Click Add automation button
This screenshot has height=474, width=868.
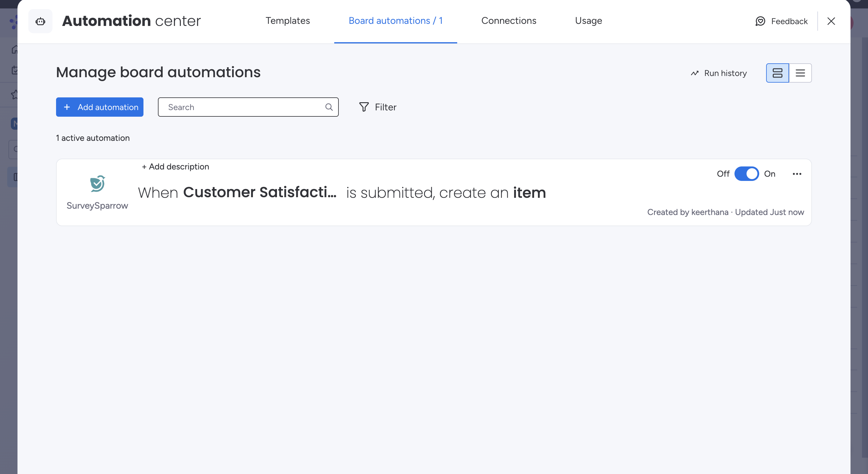pyautogui.click(x=100, y=107)
